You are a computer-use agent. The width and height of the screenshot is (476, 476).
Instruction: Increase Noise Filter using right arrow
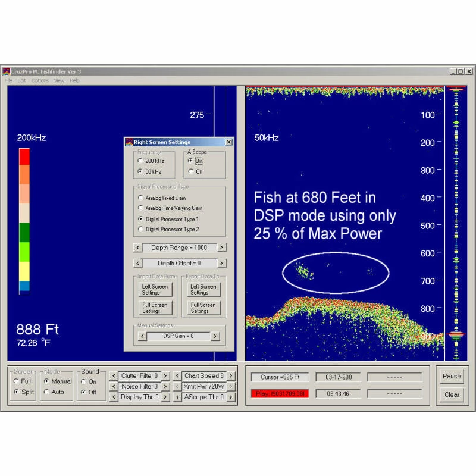pyautogui.click(x=165, y=387)
